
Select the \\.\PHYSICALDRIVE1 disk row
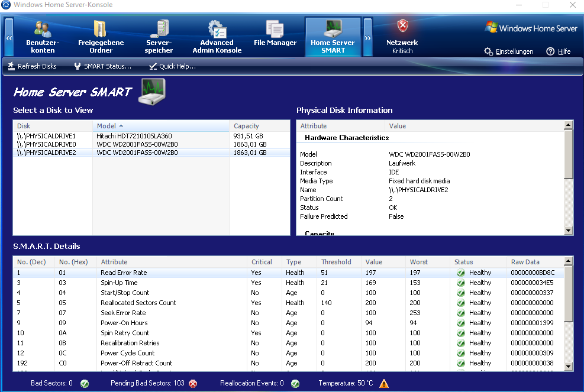click(151, 136)
